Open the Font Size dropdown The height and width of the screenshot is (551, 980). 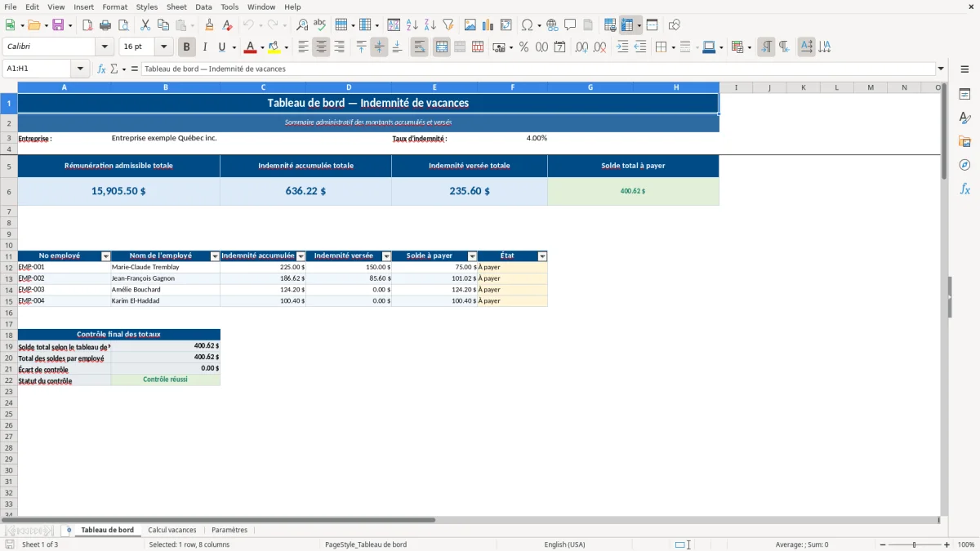pos(164,47)
